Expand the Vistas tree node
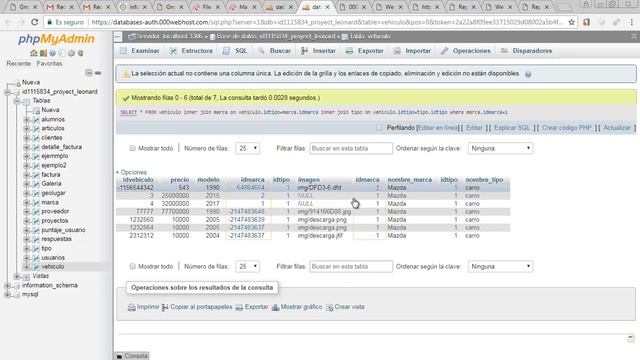640x360 pixels. click(x=17, y=276)
